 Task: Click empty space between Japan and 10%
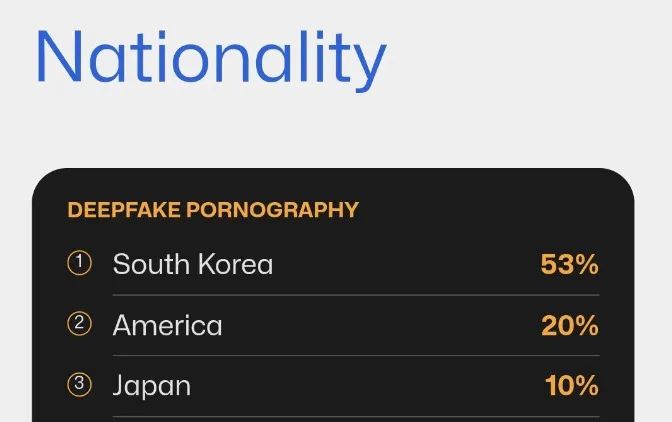[370, 386]
